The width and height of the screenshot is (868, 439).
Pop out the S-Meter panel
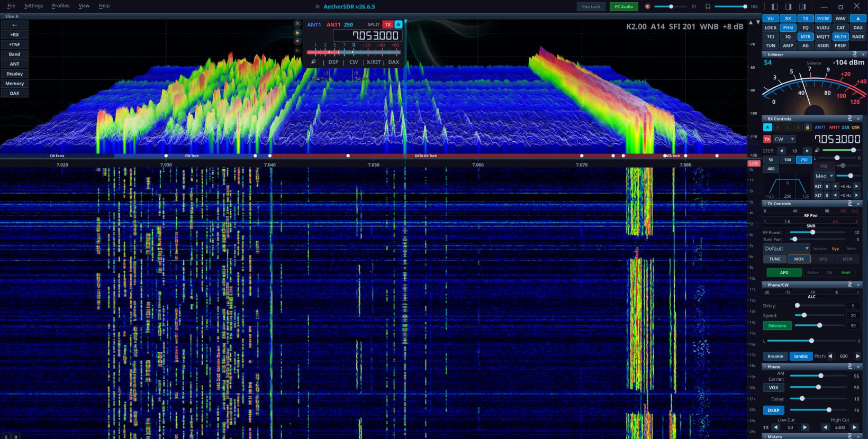(x=855, y=54)
